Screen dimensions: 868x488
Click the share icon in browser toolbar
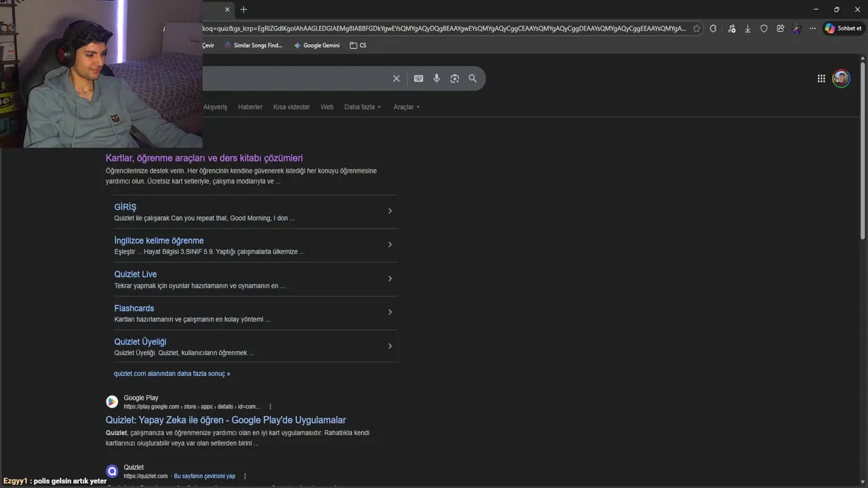781,28
